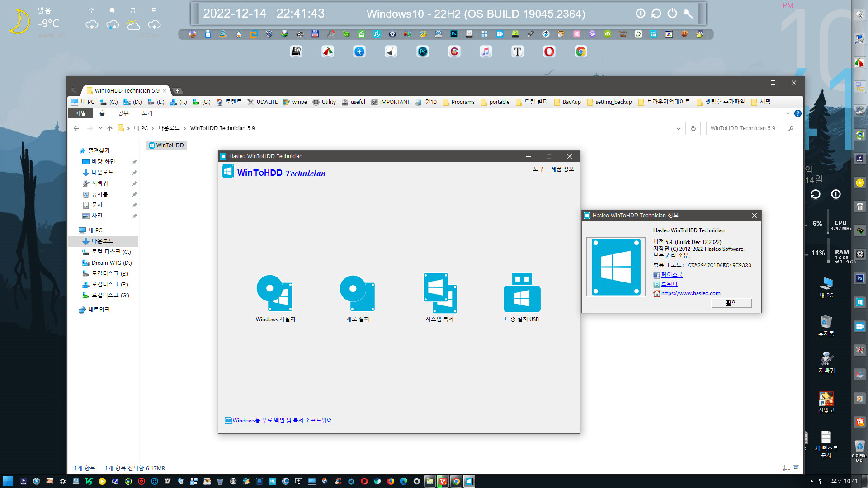Open the Utility bookmark in toolbar
The width and height of the screenshot is (868, 488).
(x=324, y=102)
